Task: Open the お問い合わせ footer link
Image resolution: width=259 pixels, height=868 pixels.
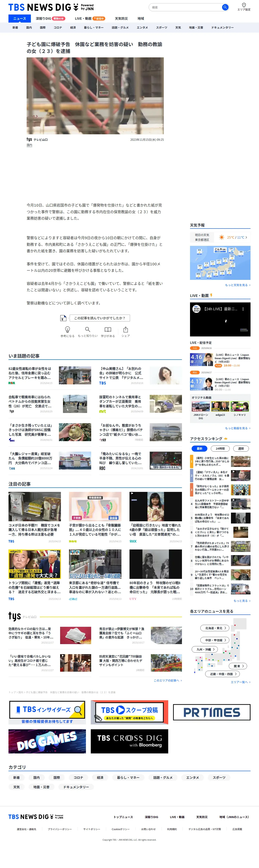Action: [148, 829]
